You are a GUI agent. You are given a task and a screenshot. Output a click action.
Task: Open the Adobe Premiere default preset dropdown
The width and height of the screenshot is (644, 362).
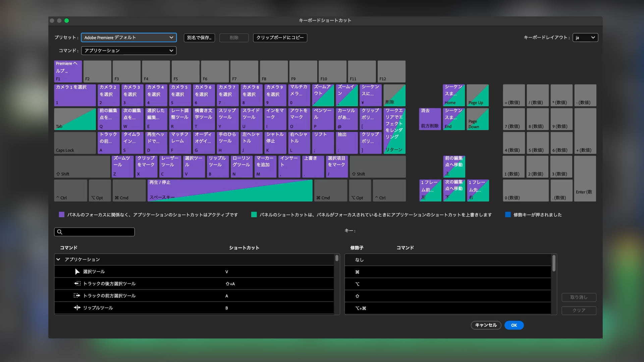pos(128,38)
